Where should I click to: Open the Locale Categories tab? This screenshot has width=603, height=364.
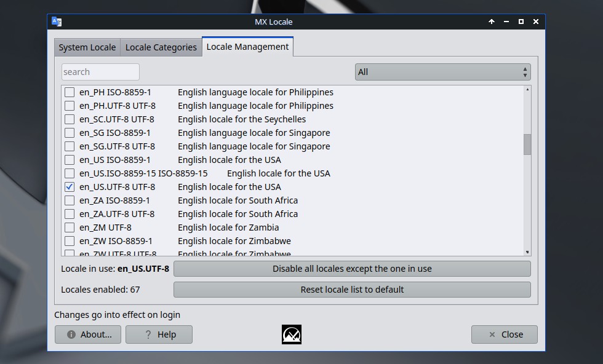(x=161, y=47)
